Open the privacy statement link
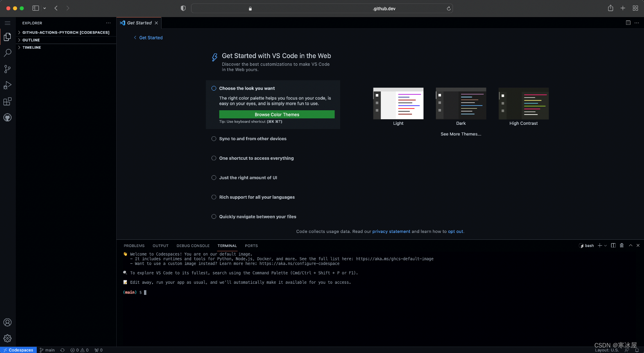644x353 pixels. pyautogui.click(x=391, y=232)
